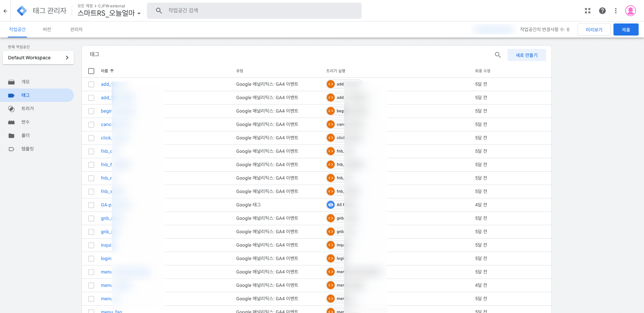Open the three-dot more options menu
The image size is (644, 313).
[615, 11]
